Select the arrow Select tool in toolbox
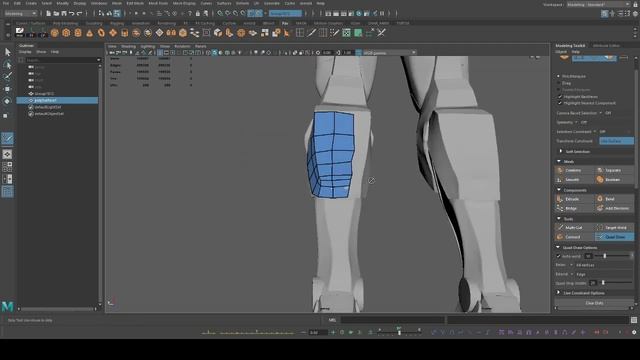 pos(7,52)
